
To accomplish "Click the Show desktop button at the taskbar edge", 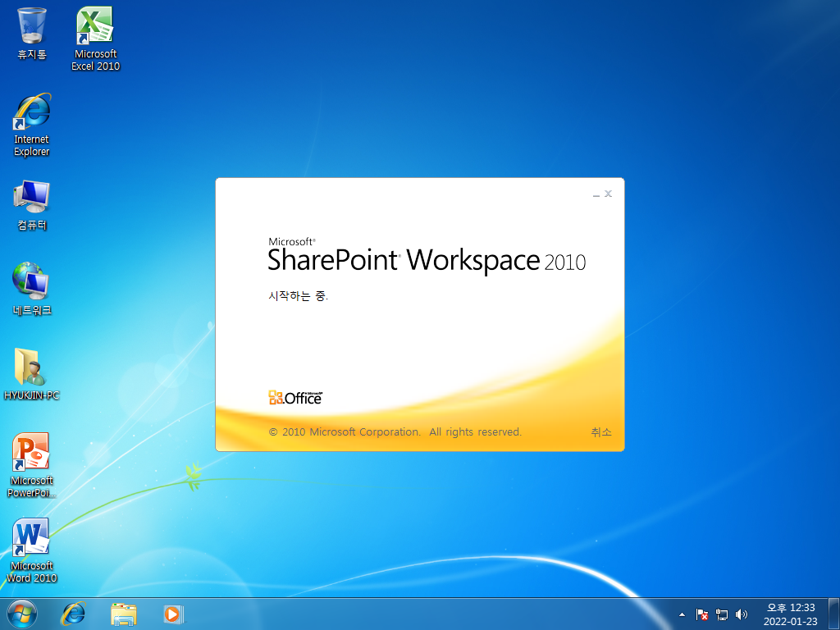I will click(834, 614).
